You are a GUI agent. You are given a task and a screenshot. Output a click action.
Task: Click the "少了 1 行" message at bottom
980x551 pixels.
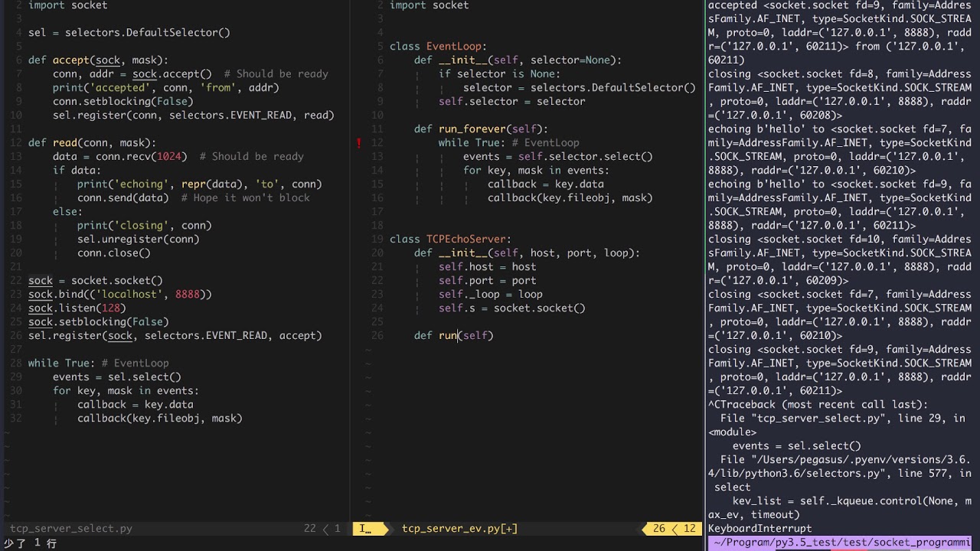click(x=31, y=543)
